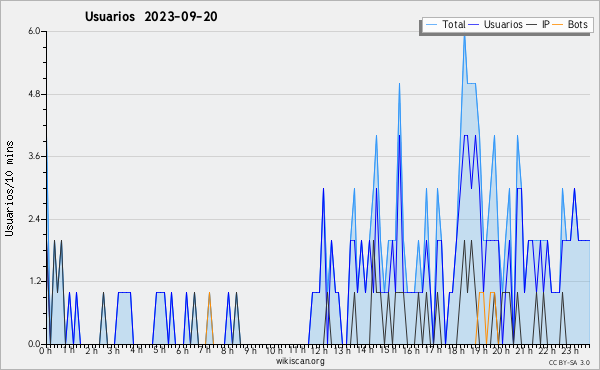
Task: Click the '0.0' y-axis value
Action: [x=34, y=344]
